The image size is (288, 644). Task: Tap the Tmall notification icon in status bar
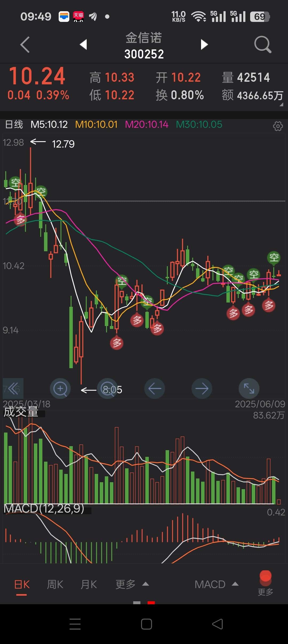(x=78, y=17)
